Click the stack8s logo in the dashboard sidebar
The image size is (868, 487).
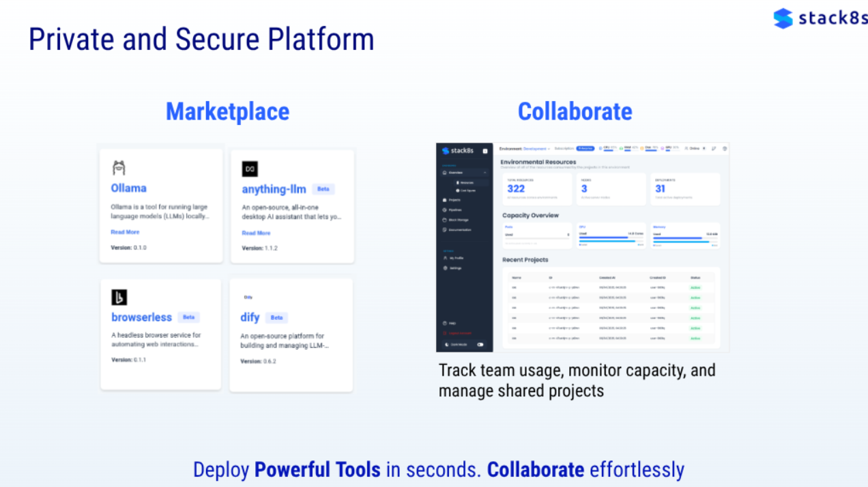pos(457,151)
